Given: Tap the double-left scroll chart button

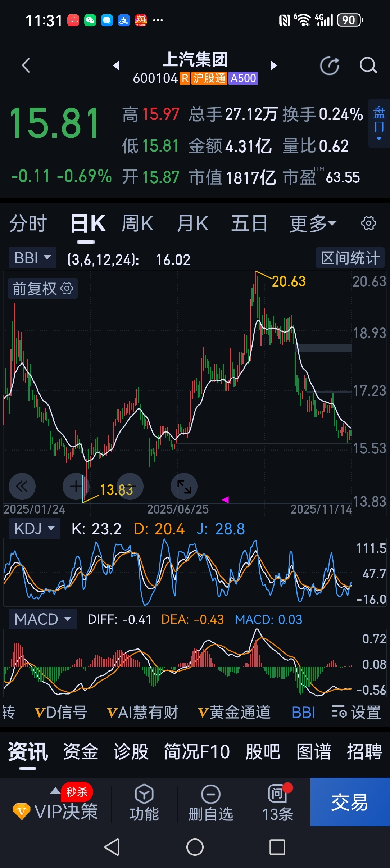Looking at the screenshot, I should [22, 487].
